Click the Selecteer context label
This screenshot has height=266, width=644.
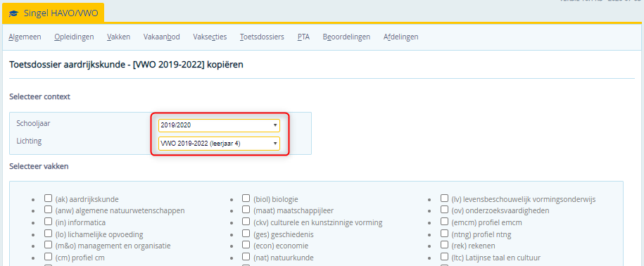(39, 97)
